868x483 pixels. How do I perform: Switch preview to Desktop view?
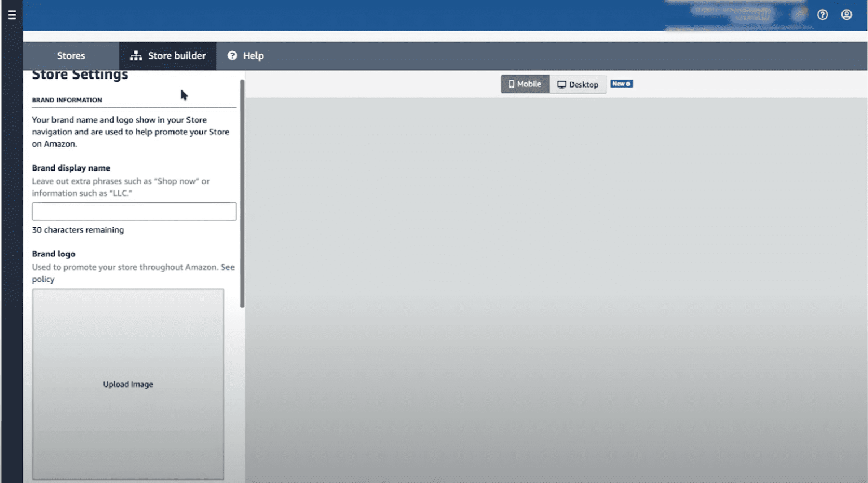click(578, 85)
